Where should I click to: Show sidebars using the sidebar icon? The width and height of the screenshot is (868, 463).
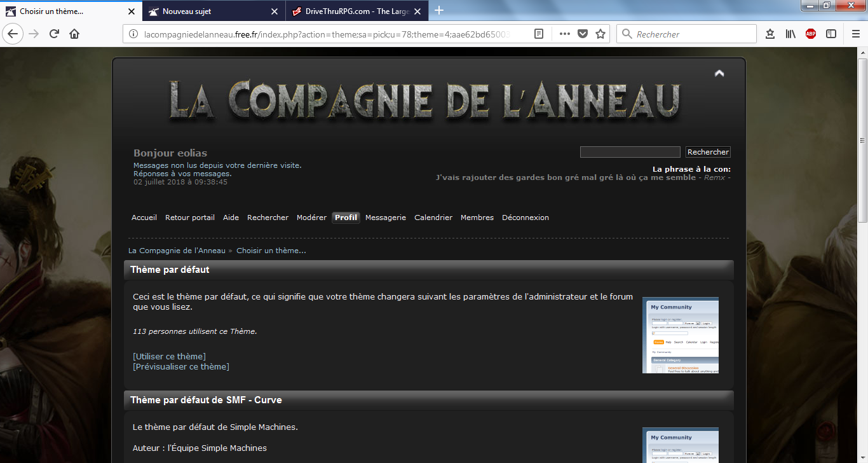(x=831, y=34)
